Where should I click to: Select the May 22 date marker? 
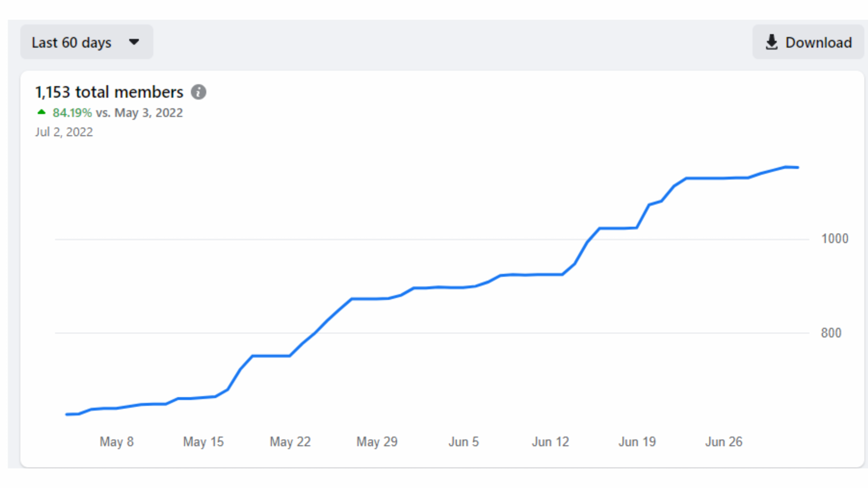[290, 441]
